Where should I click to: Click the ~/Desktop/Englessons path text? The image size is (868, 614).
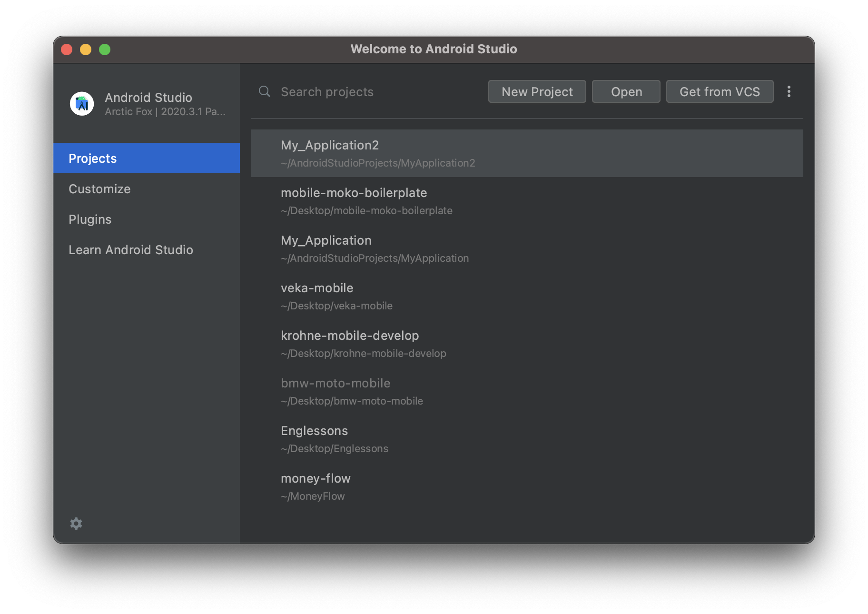[335, 448]
